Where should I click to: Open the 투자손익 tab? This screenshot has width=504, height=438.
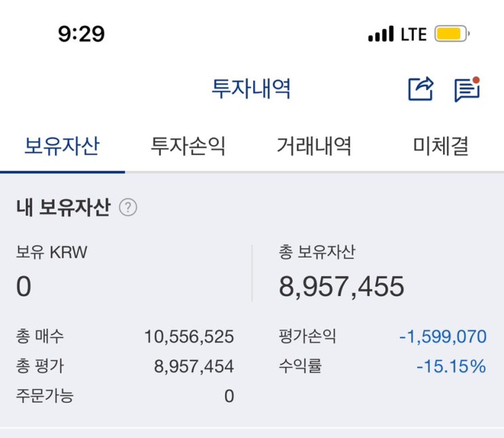pyautogui.click(x=188, y=146)
